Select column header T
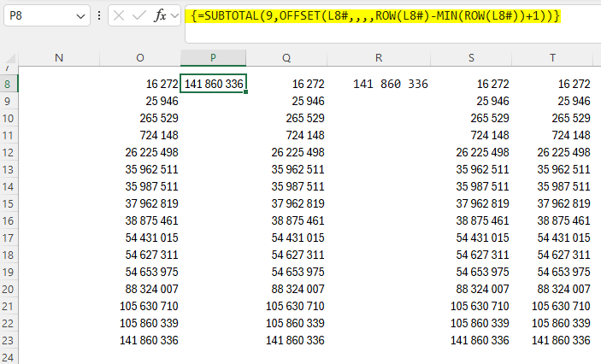Viewport: 601px width, 364px height. (x=553, y=57)
